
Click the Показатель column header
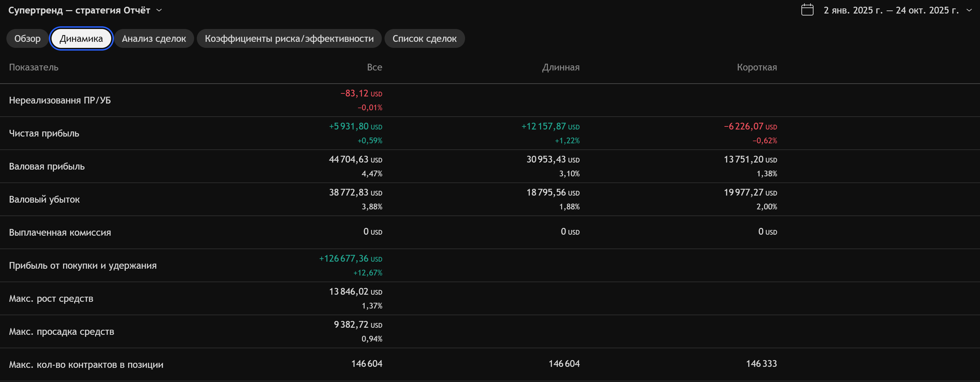click(33, 67)
